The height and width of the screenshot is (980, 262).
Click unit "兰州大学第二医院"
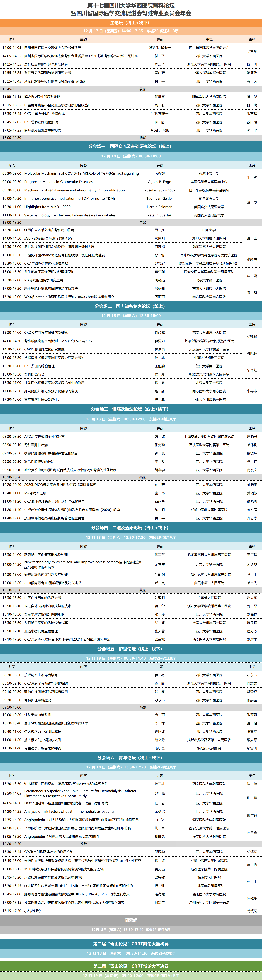(x=209, y=366)
